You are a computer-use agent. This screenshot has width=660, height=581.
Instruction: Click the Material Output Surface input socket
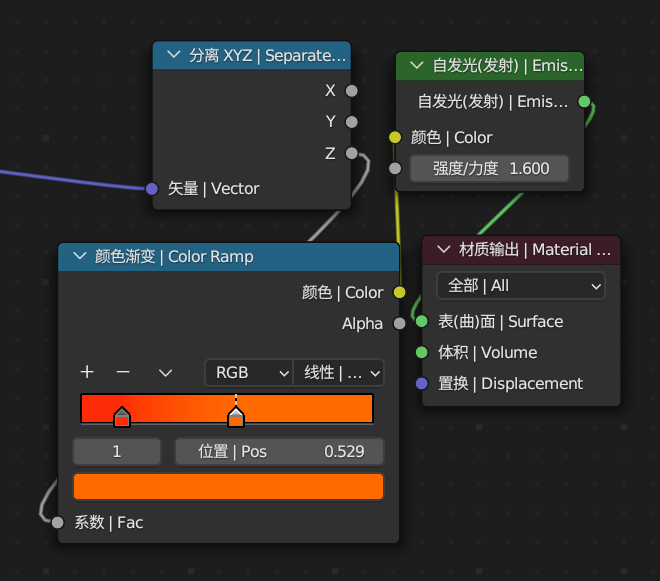pyautogui.click(x=422, y=321)
